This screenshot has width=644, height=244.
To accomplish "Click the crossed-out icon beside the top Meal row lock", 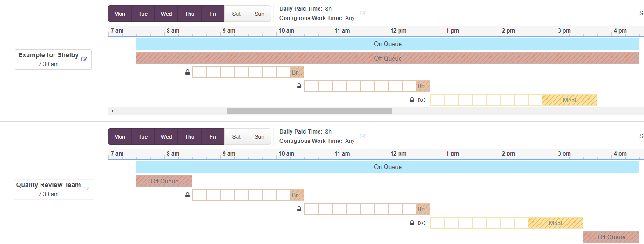I will tap(421, 100).
